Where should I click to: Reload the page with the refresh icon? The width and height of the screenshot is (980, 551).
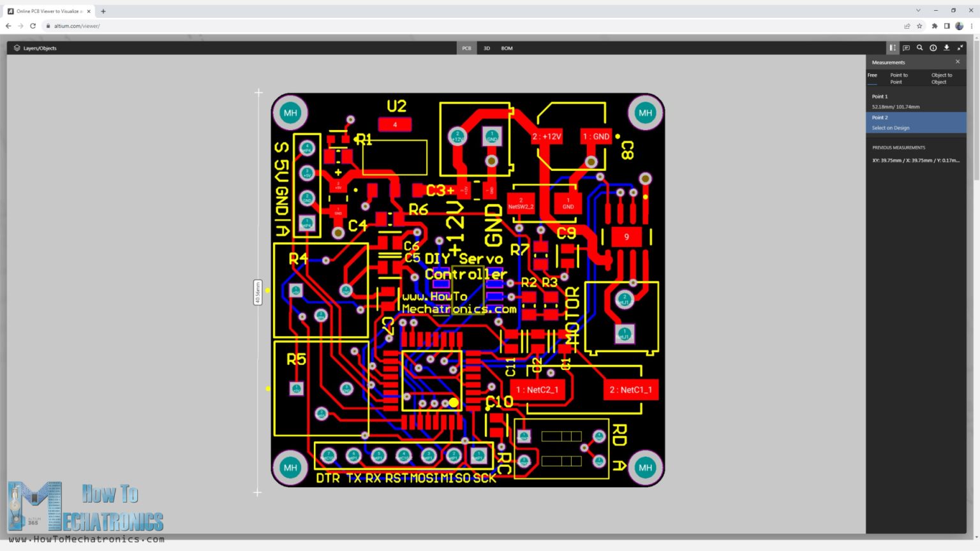(33, 26)
